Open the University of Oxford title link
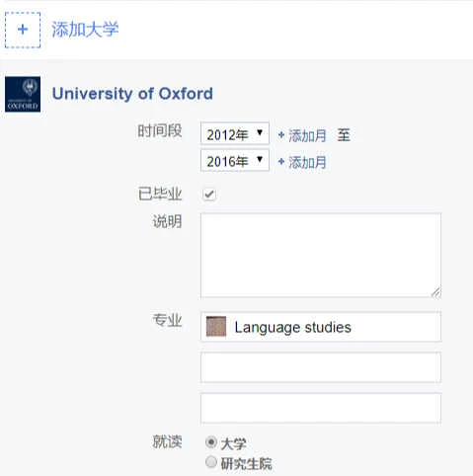This screenshot has height=476, width=473. tap(132, 94)
